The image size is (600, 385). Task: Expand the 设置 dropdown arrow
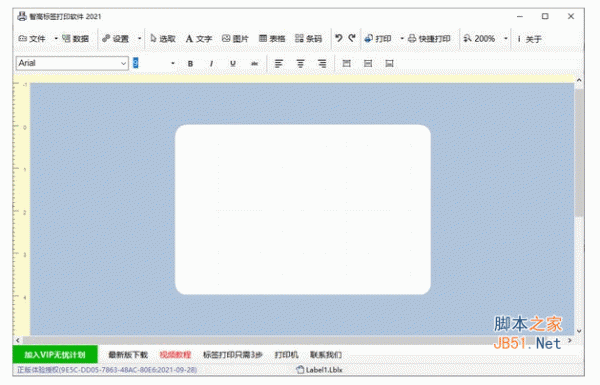(x=139, y=39)
